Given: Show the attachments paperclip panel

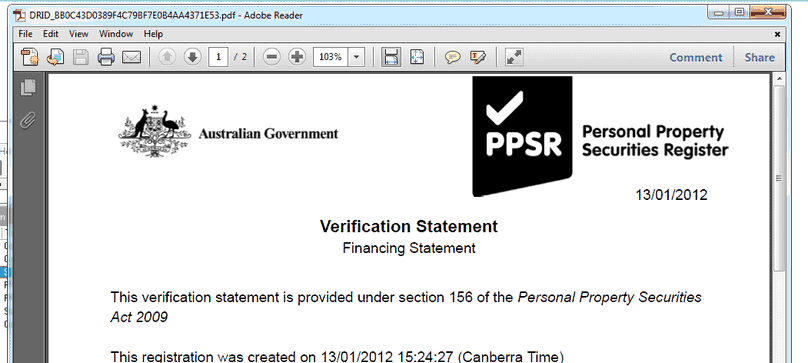Looking at the screenshot, I should click(28, 121).
